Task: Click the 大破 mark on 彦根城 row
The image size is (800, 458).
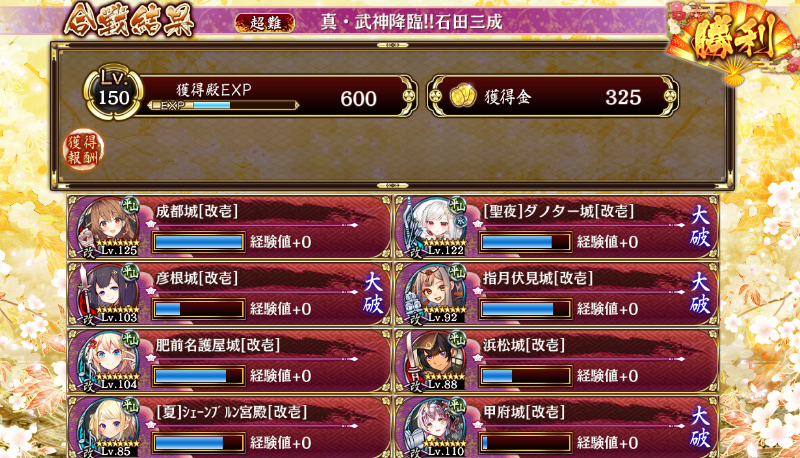Action: point(373,293)
